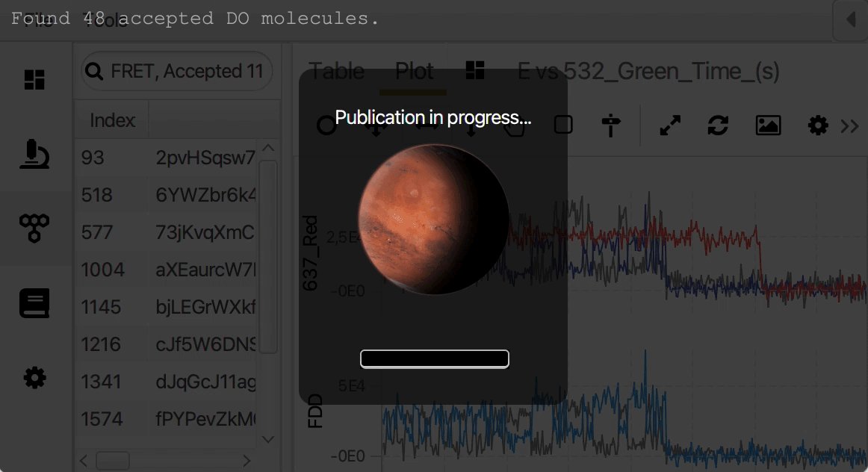868x472 pixels.
Task: Click horizontal scrollbar left arrow
Action: 84,460
